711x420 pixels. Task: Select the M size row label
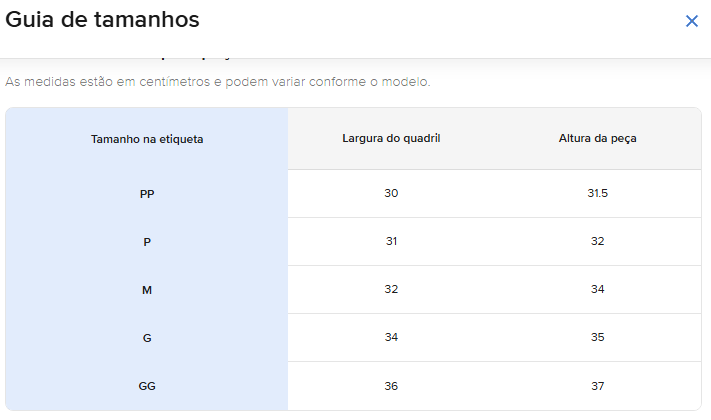pos(147,290)
